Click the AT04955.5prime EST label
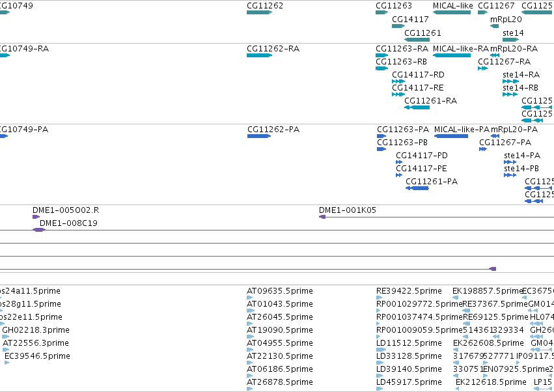Viewport: 554px width, 392px height. point(279,343)
